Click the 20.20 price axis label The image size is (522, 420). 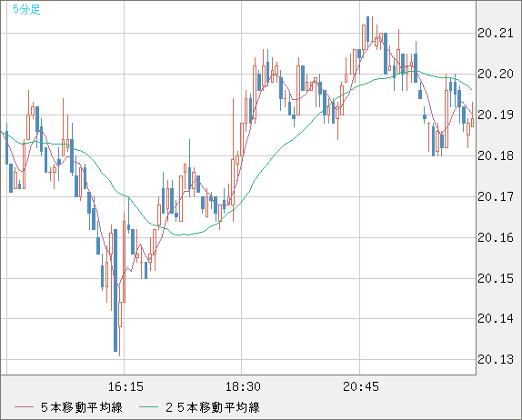pyautogui.click(x=496, y=75)
